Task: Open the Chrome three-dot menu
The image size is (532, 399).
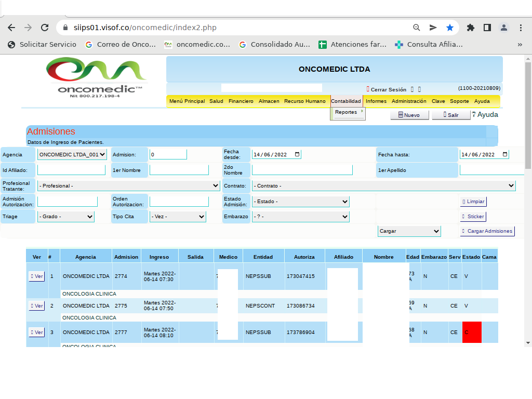Action: [521, 28]
